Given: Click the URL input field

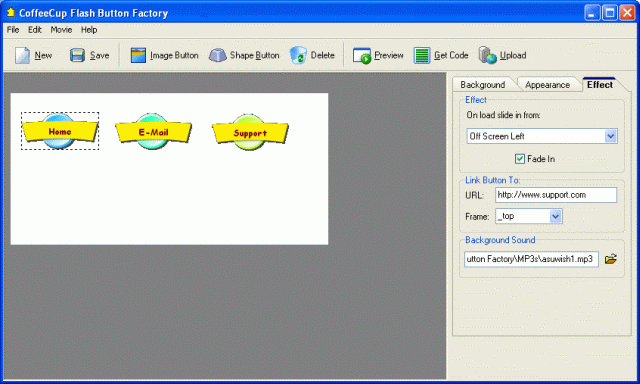Looking at the screenshot, I should pos(556,195).
